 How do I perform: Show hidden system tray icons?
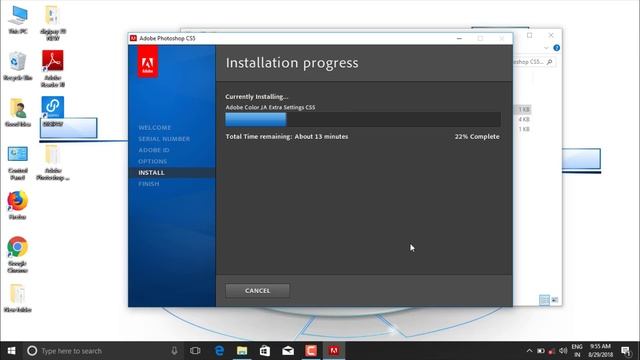pyautogui.click(x=529, y=351)
